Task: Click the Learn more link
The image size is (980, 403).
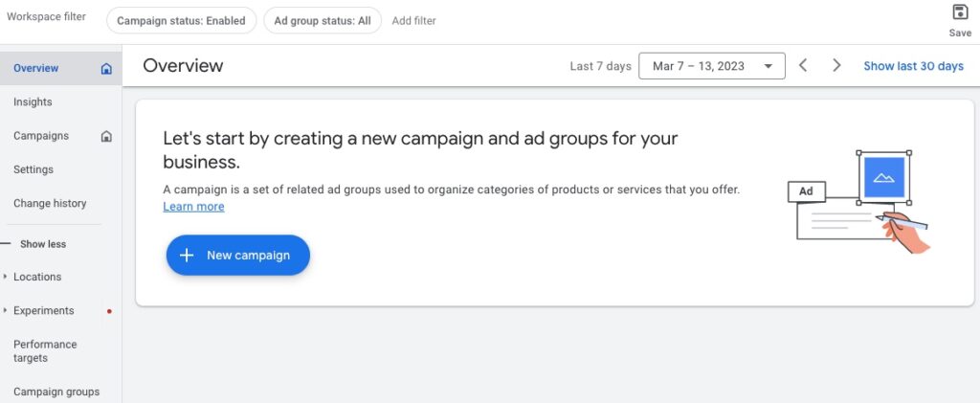Action: pos(193,206)
